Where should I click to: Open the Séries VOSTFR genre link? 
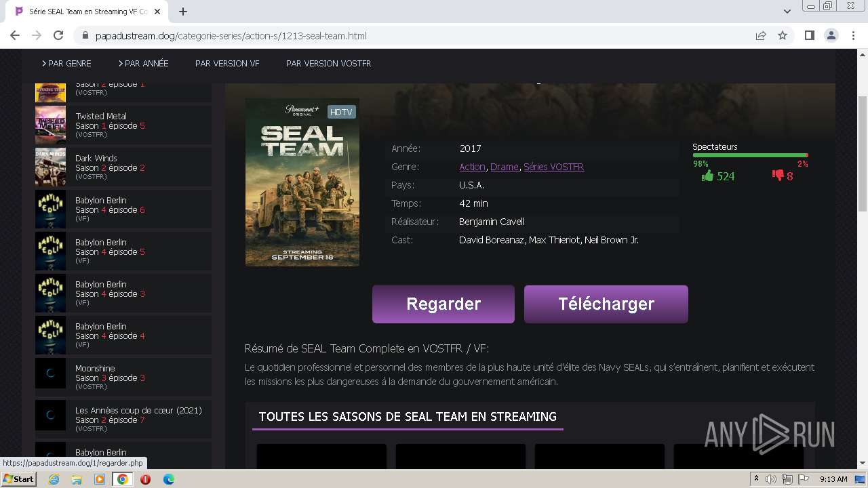tap(553, 167)
